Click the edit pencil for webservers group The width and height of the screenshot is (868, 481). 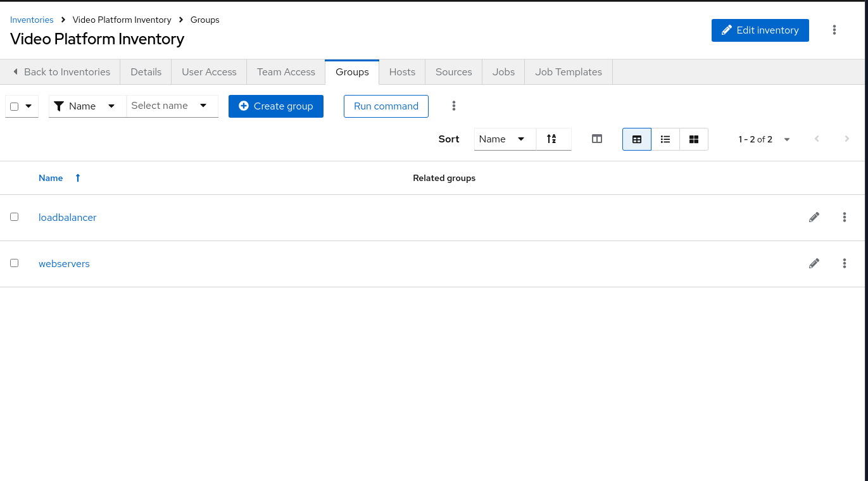814,263
